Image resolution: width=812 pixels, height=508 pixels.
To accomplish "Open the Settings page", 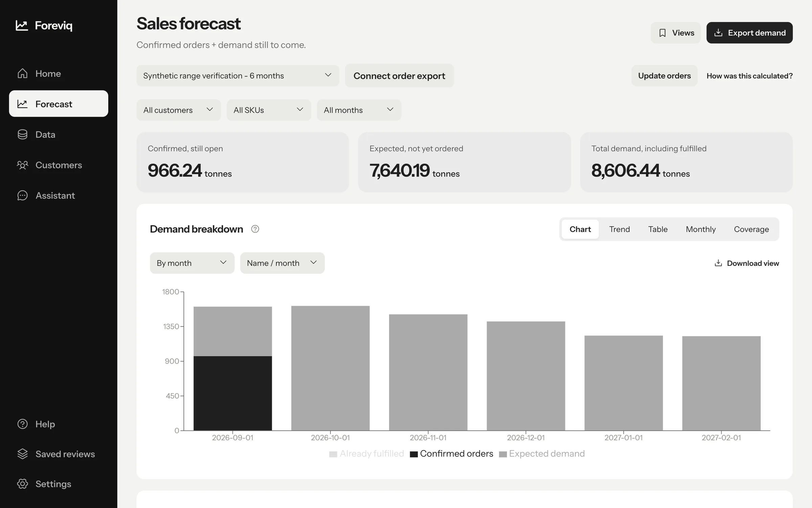I will (x=59, y=484).
